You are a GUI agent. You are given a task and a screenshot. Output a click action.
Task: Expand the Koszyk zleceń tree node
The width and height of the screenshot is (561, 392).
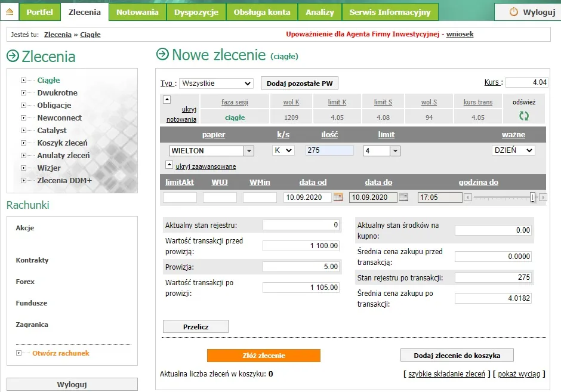tap(23, 143)
